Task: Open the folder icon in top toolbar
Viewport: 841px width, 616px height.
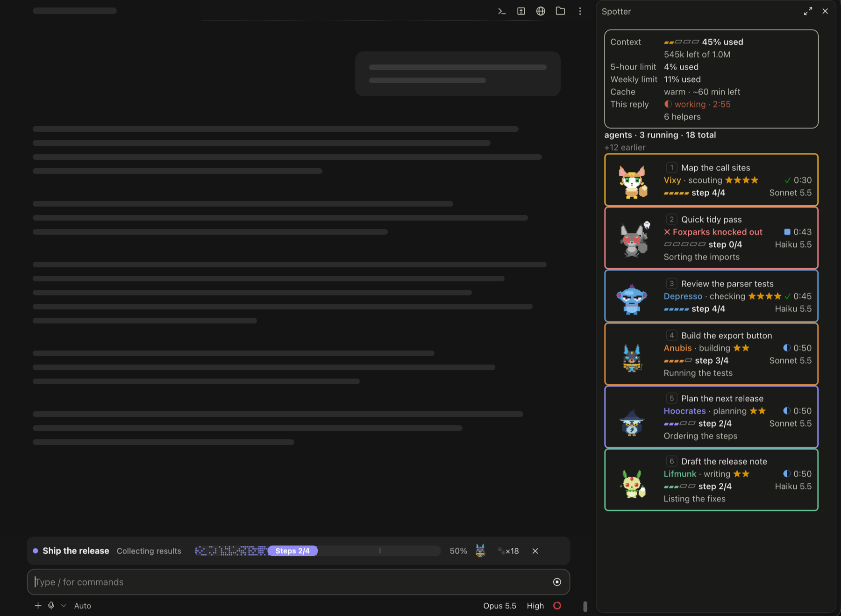Action: point(560,11)
